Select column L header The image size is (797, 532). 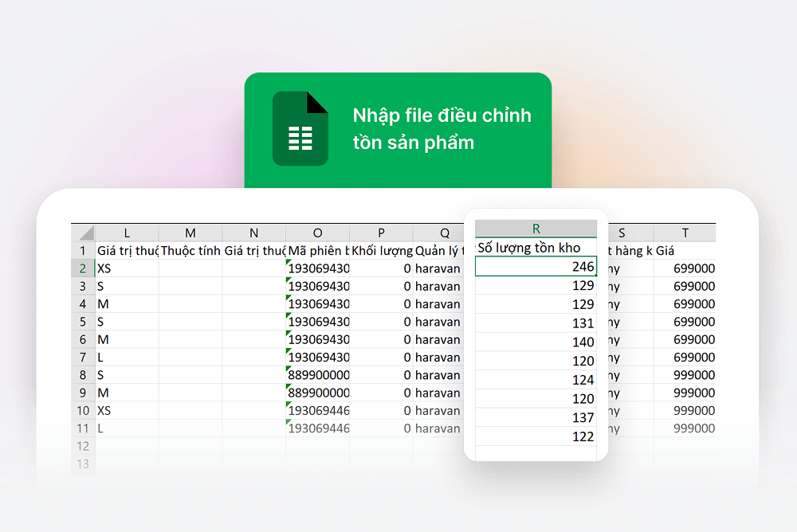pos(127,233)
